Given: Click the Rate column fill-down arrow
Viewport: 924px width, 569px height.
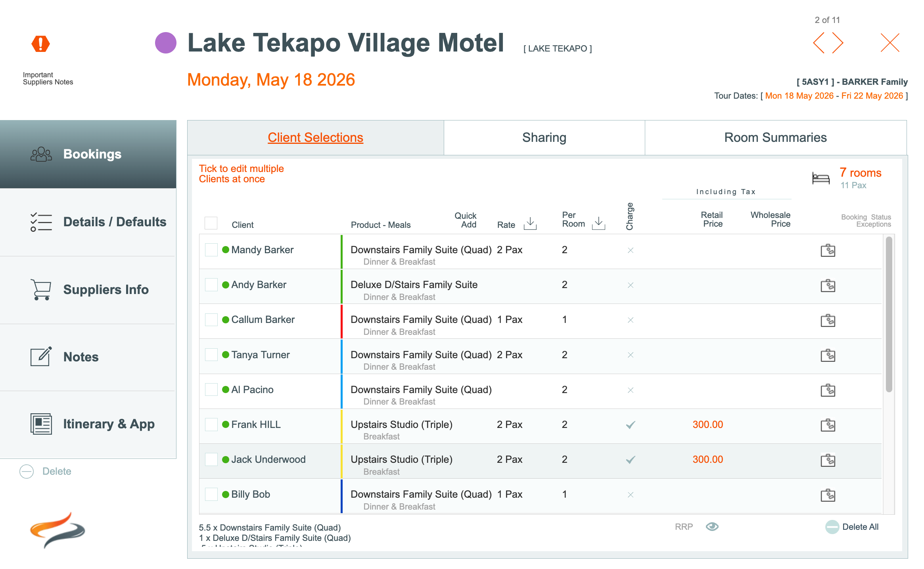Looking at the screenshot, I should click(530, 223).
